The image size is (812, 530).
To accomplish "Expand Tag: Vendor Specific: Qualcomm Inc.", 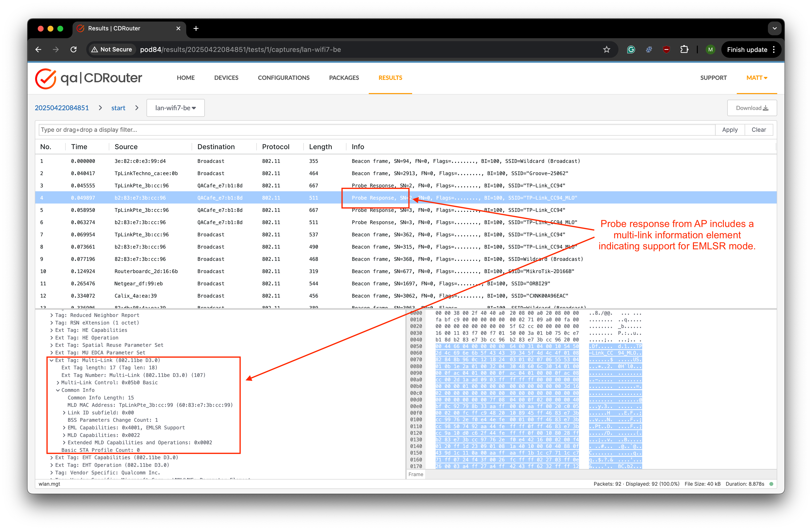I will point(51,473).
